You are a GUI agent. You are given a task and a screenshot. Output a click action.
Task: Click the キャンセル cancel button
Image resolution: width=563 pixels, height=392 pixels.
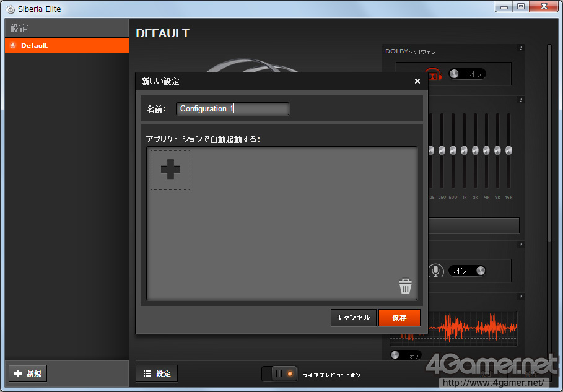[x=353, y=318]
